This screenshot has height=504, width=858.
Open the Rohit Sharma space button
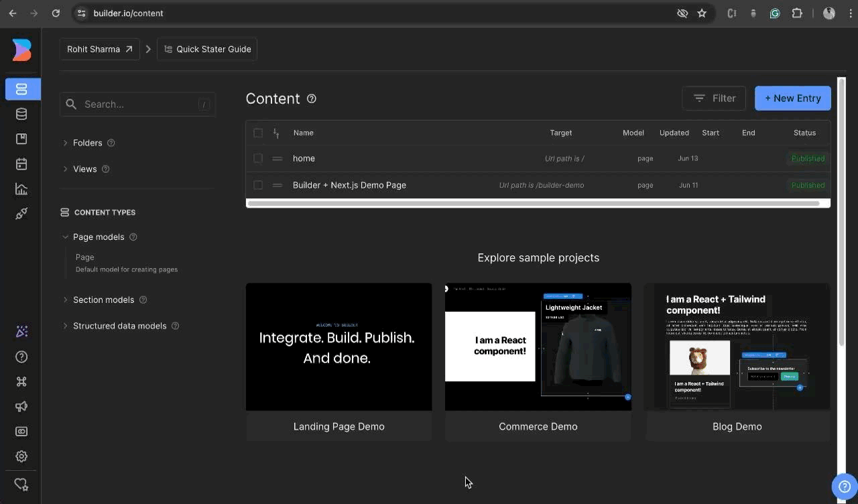tap(100, 49)
